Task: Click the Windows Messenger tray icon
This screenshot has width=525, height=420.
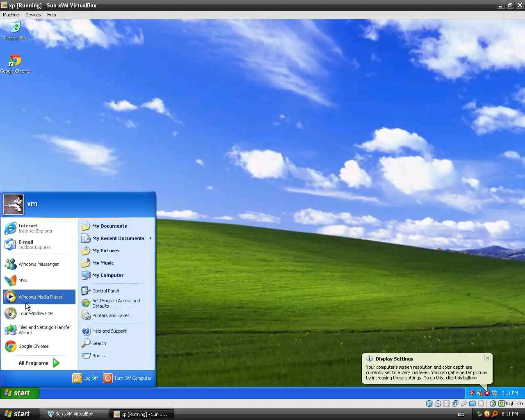Action: (x=480, y=393)
